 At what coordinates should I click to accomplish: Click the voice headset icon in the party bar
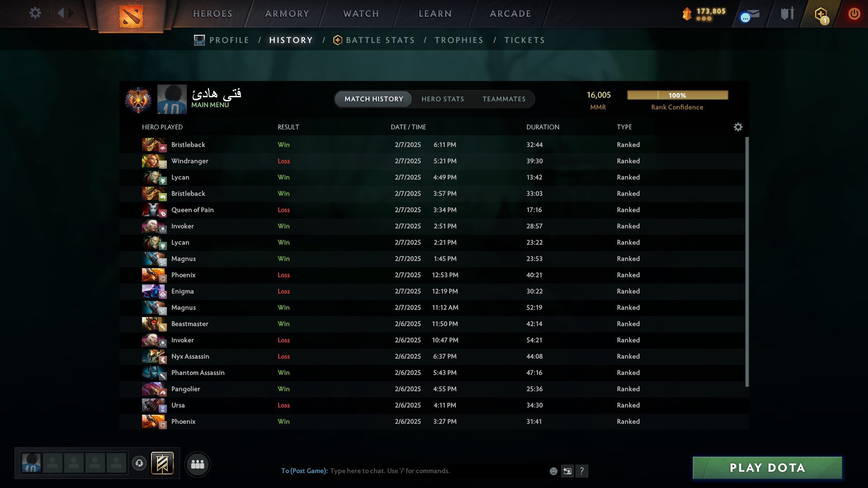139,463
